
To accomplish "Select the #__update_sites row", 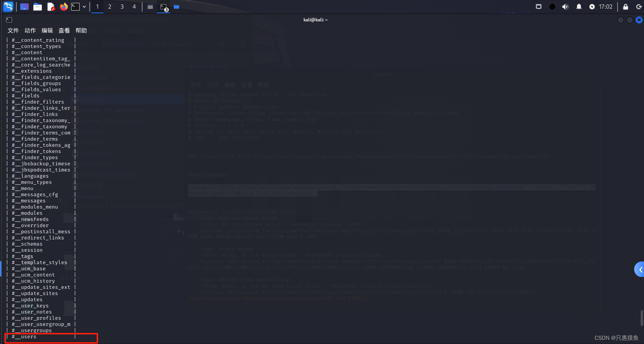I will point(41,293).
